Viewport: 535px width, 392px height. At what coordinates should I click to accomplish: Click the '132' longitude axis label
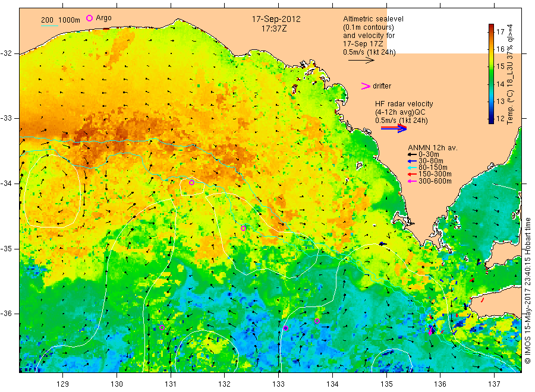225,384
